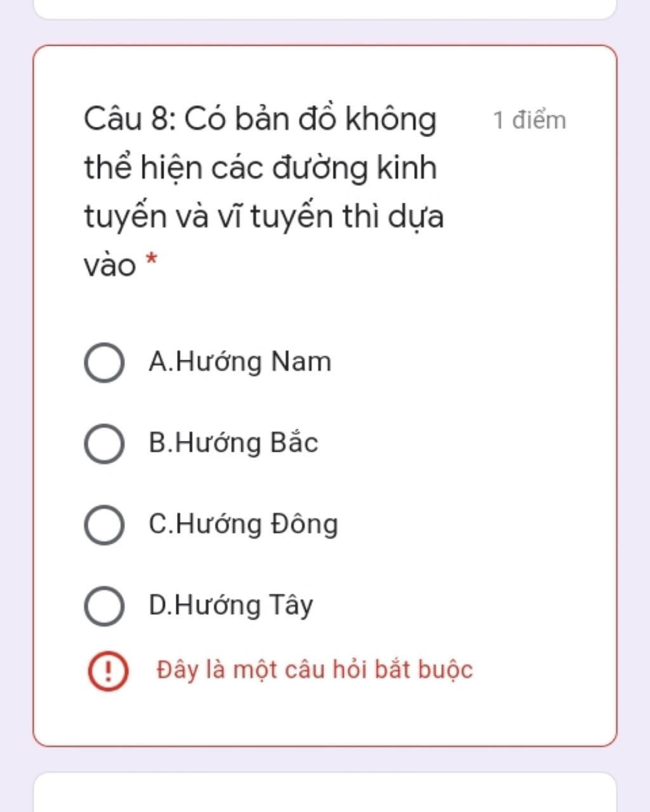The width and height of the screenshot is (650, 812).
Task: Click the '1 điểm' points label
Action: tap(529, 120)
